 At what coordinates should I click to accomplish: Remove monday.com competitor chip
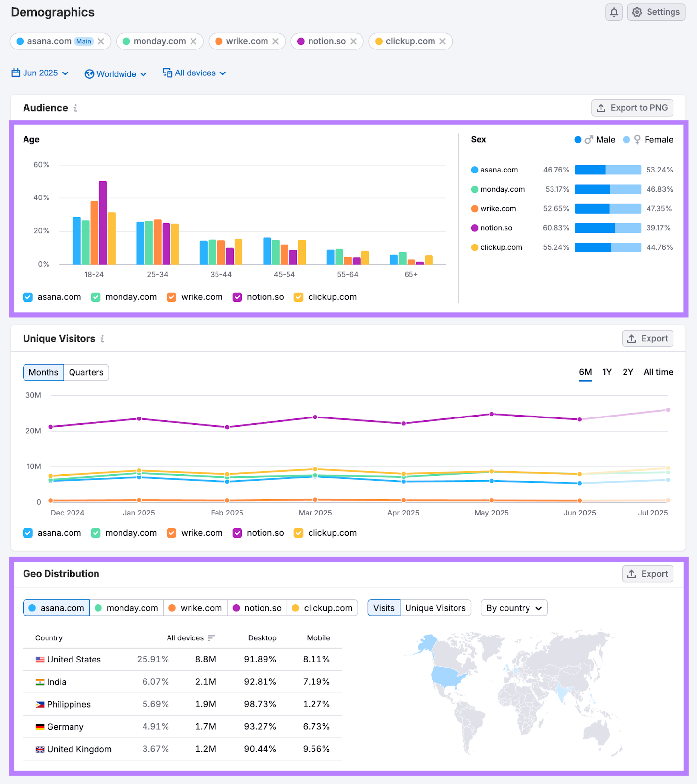click(x=193, y=41)
